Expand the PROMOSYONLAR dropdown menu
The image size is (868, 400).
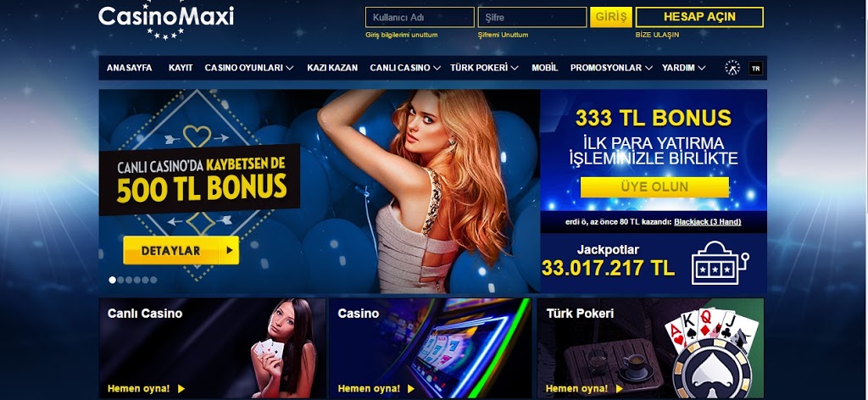pos(611,68)
